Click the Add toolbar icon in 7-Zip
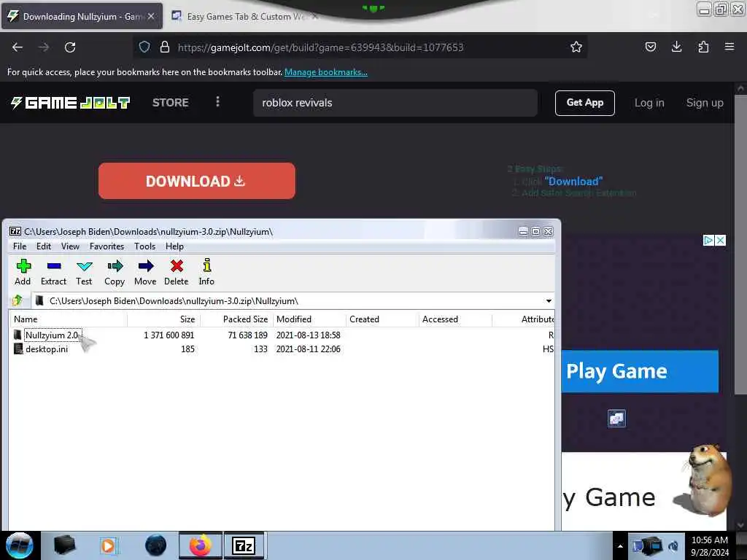747x560 pixels. coord(23,272)
